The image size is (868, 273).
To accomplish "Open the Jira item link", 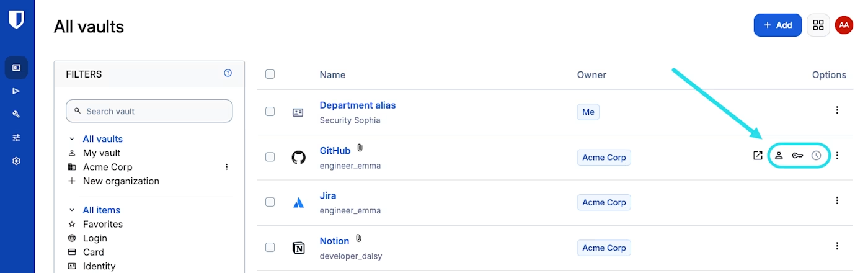I will (x=328, y=195).
